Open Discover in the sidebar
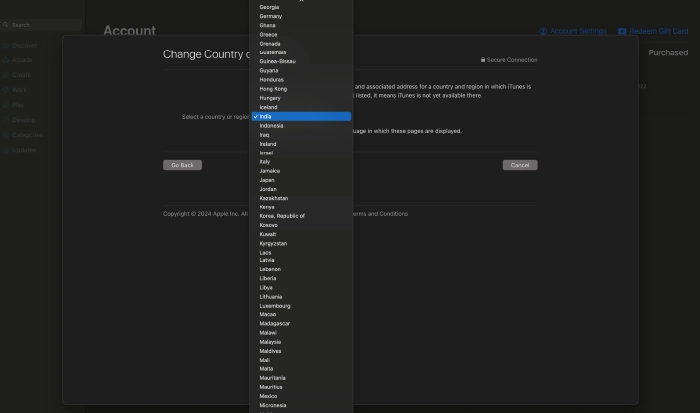The image size is (700, 413). pyautogui.click(x=20, y=46)
